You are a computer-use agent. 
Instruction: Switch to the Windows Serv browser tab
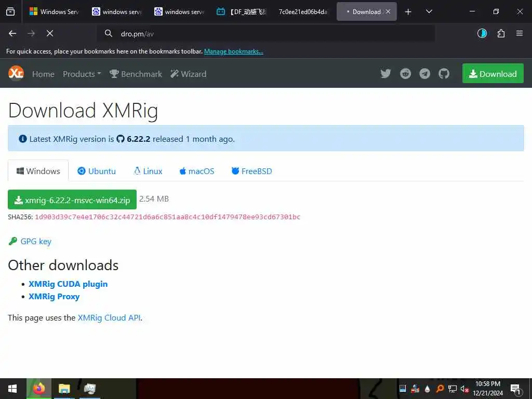[x=54, y=12]
